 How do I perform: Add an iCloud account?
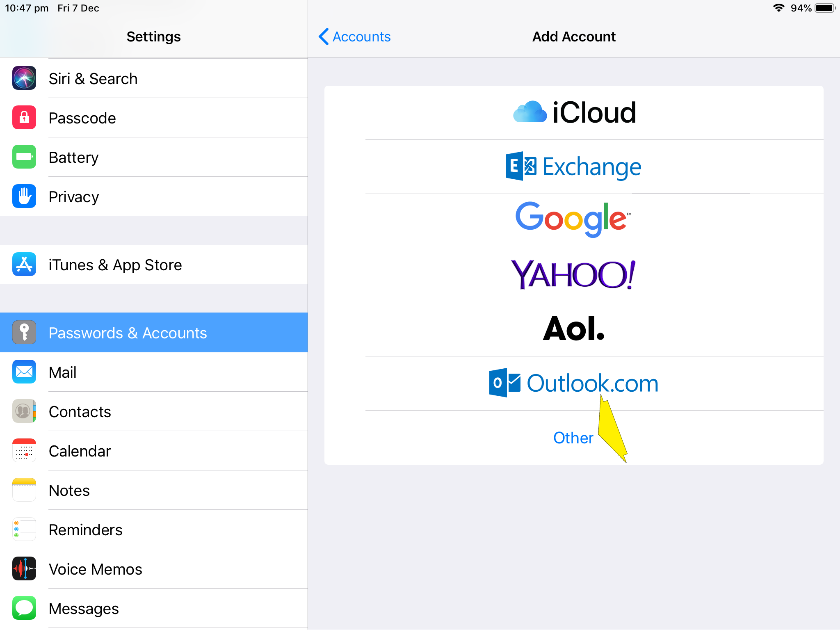(x=574, y=112)
